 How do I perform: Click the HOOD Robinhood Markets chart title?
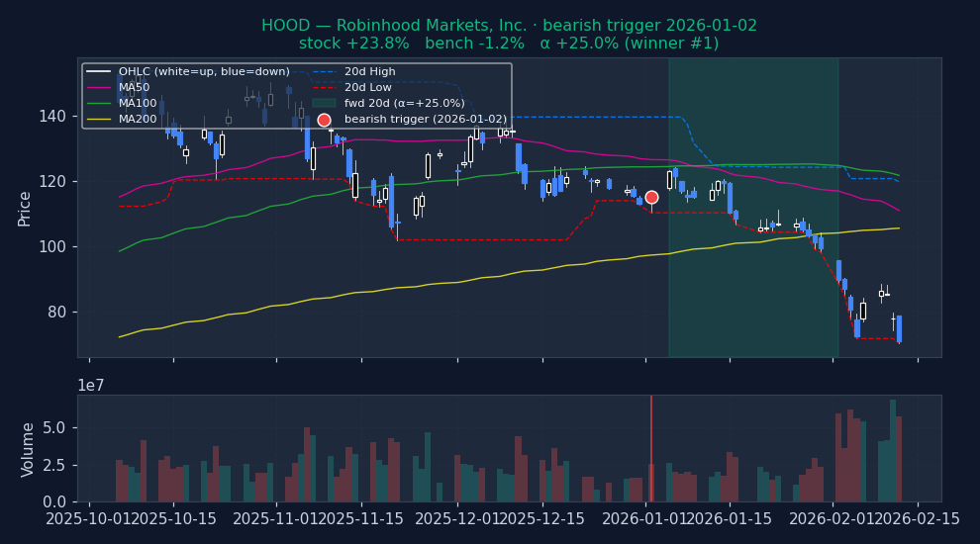(509, 26)
